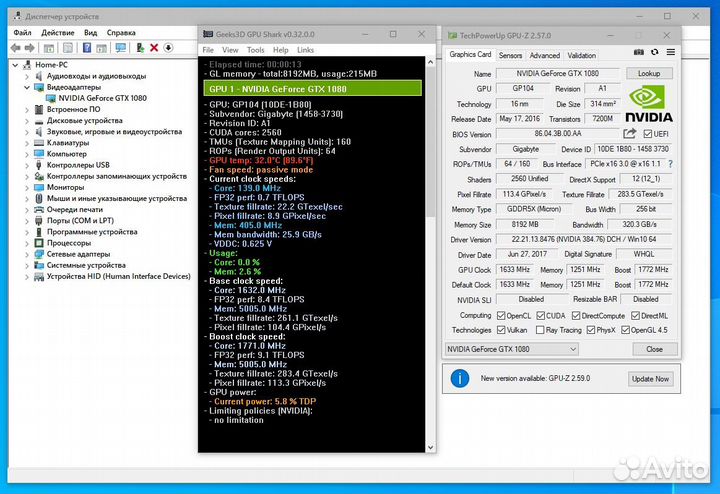Click the scan hardware changes monitor icon

(120, 47)
